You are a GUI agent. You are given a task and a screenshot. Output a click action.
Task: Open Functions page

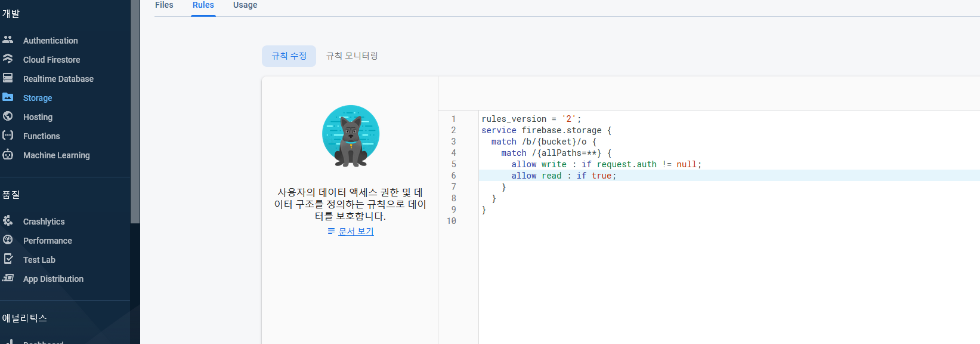[42, 136]
